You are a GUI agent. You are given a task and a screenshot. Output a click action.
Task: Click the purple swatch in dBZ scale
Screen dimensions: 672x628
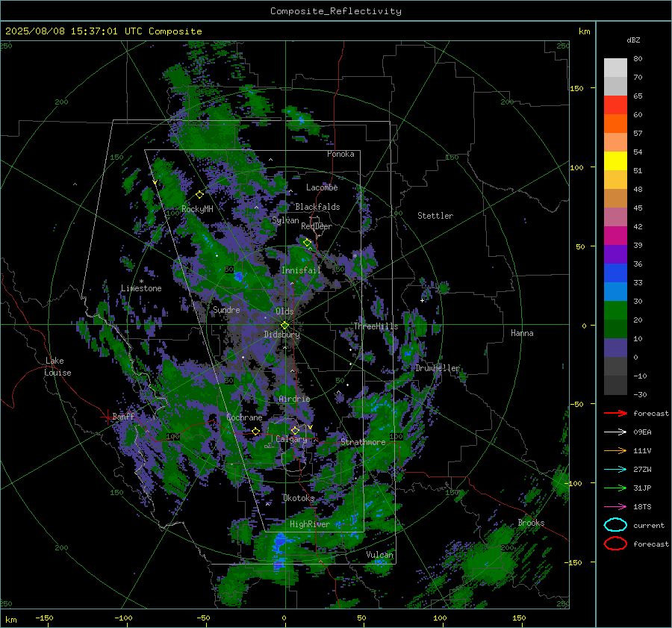[615, 254]
